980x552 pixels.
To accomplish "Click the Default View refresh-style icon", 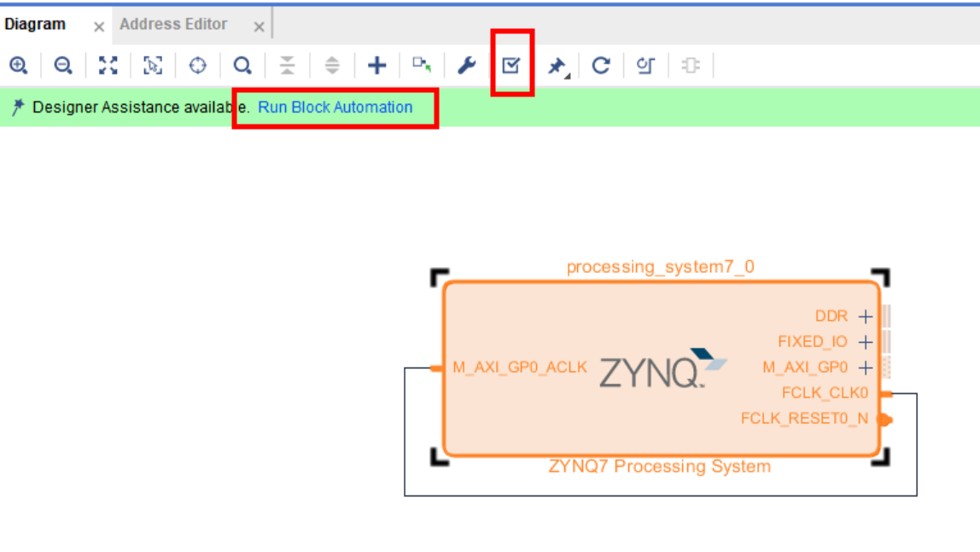I will click(x=645, y=65).
